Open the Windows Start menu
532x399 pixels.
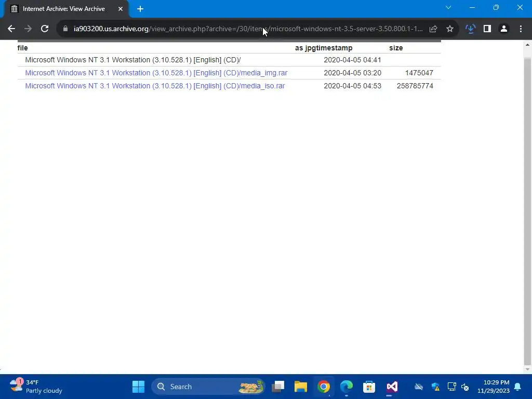tap(138, 387)
